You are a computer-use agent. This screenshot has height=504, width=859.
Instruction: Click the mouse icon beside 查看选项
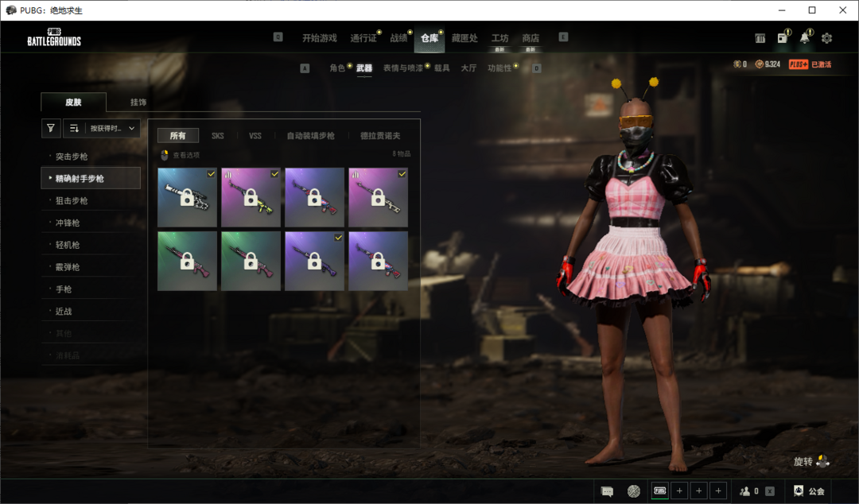pyautogui.click(x=165, y=155)
